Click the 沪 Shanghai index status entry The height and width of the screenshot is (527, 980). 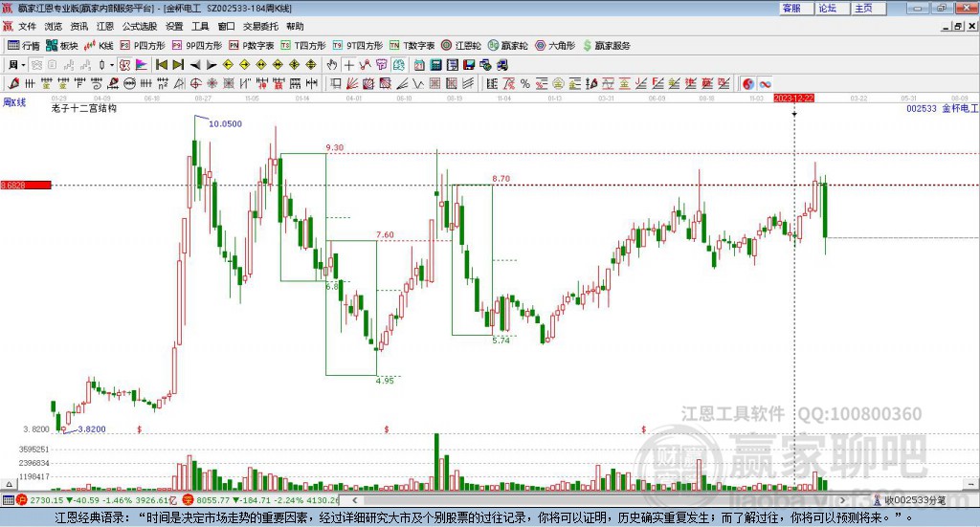pyautogui.click(x=97, y=500)
